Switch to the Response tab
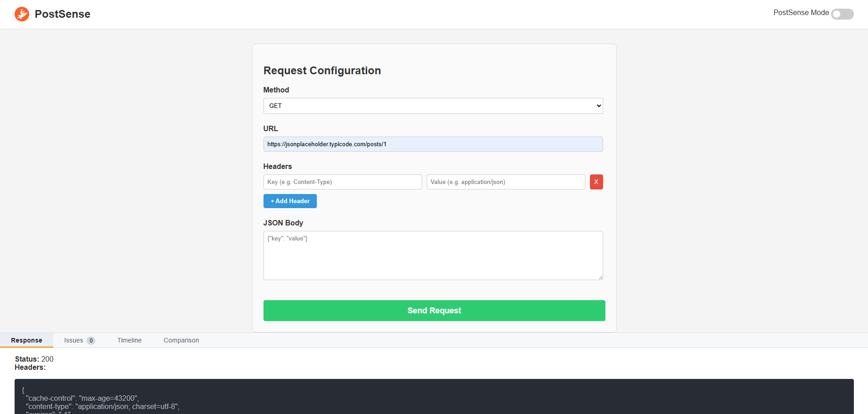868x414 pixels. [x=26, y=340]
